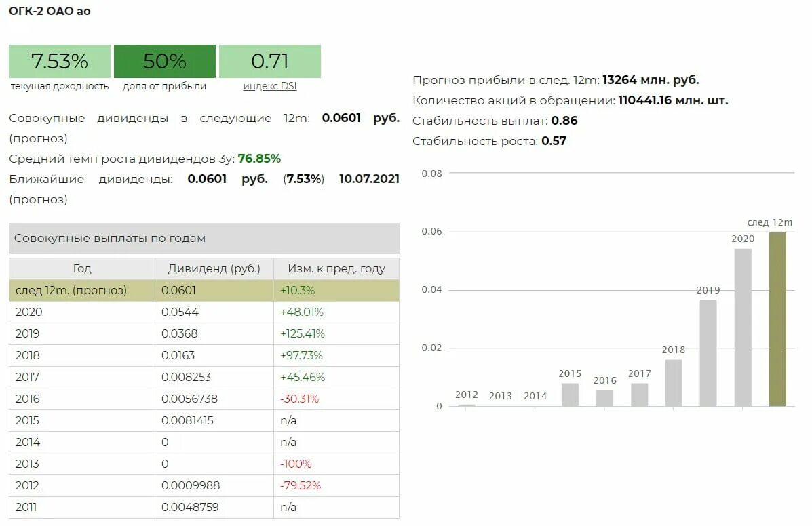Select the 13264 млн. руб. profit forecast

click(651, 80)
